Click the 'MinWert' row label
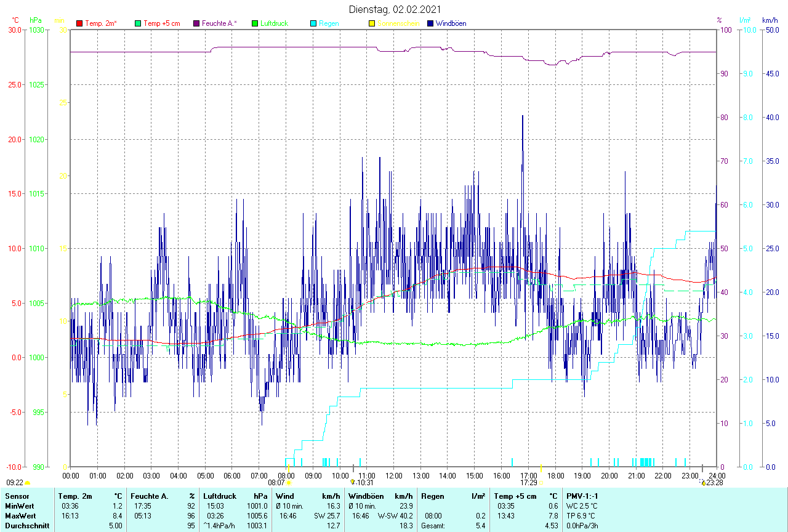The height and width of the screenshot is (532, 788). [x=18, y=506]
